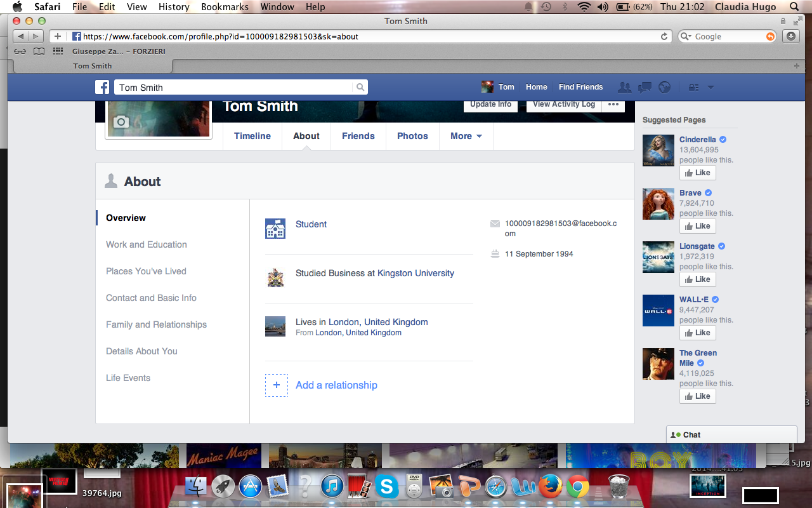Viewport: 812px width, 508px height.
Task: Click the volume icon in menu bar
Action: coord(603,7)
